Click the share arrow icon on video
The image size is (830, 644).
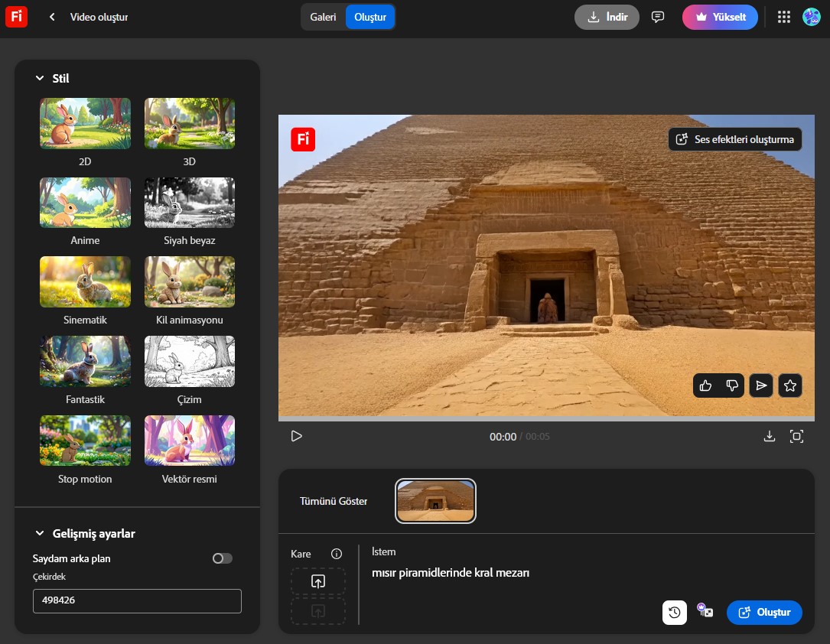point(761,385)
